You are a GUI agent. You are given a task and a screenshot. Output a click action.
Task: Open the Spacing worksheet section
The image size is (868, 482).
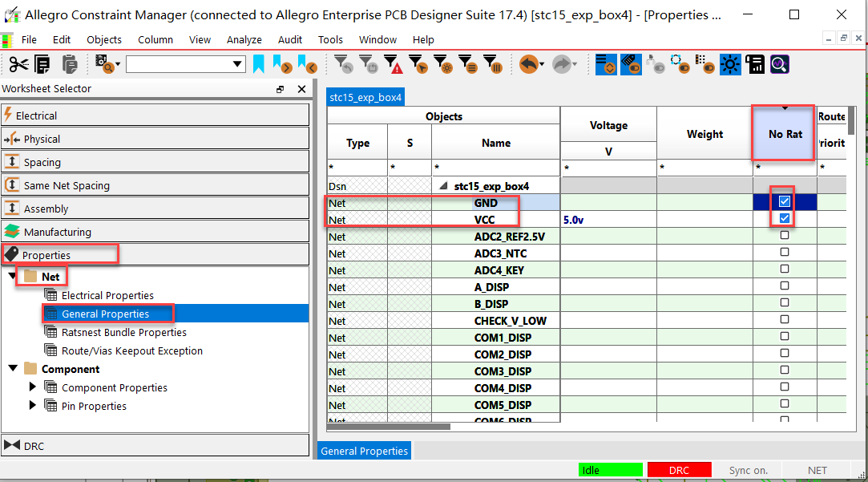42,162
